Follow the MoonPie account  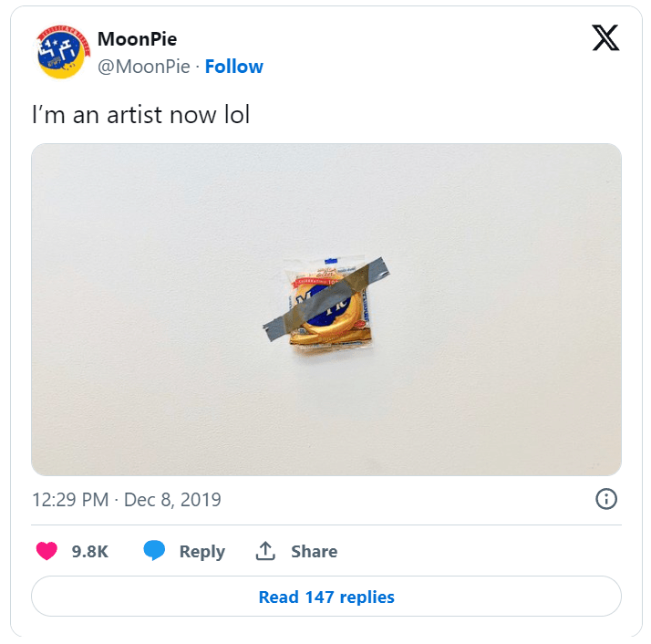(x=234, y=67)
